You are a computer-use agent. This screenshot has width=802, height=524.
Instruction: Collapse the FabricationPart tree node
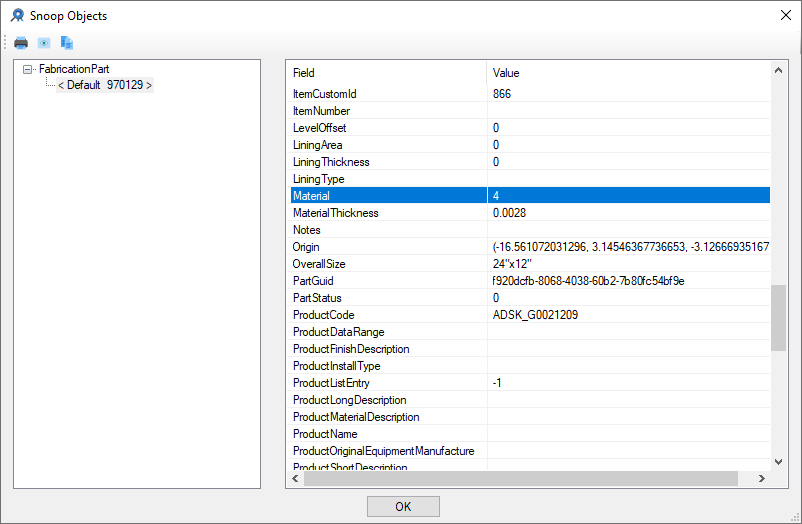[x=28, y=69]
